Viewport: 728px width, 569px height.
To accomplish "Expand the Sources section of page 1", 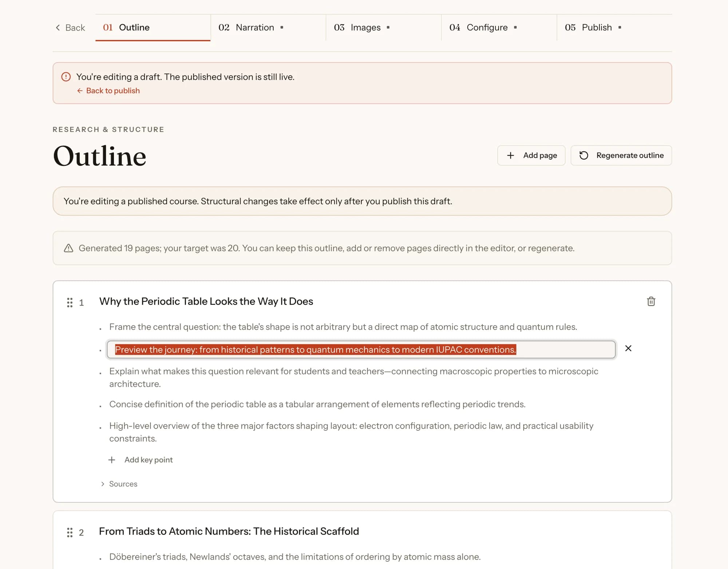I will (119, 484).
